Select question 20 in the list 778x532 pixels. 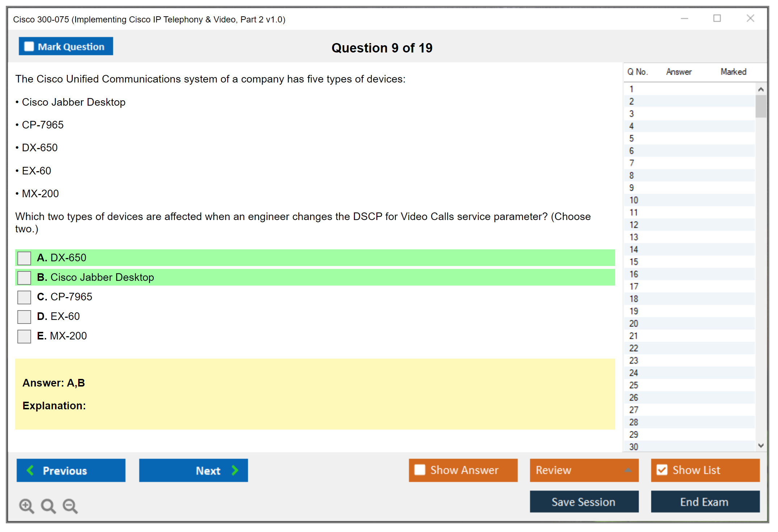coord(634,324)
